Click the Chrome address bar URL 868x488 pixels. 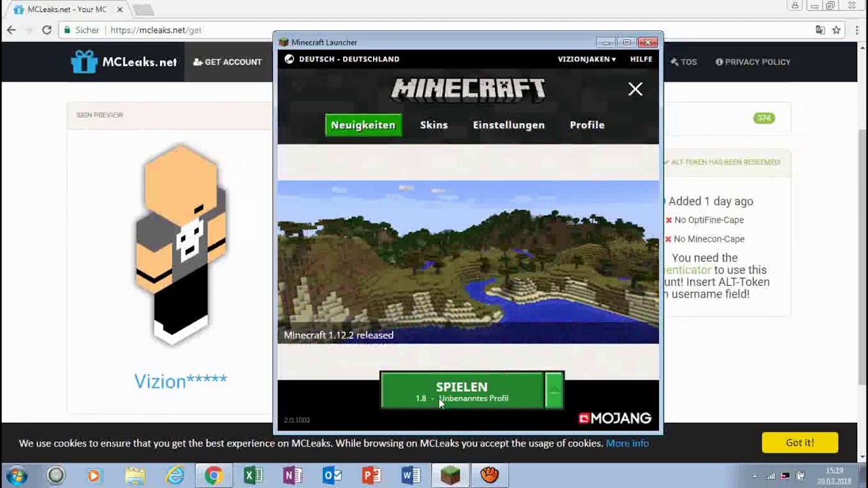tap(155, 30)
